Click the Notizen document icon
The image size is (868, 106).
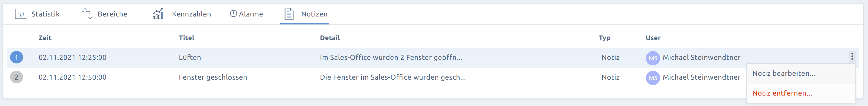[x=289, y=14]
